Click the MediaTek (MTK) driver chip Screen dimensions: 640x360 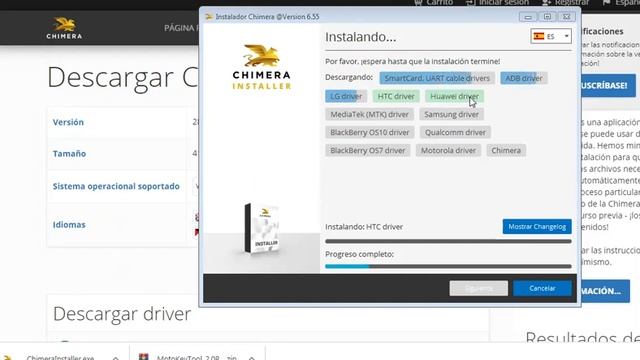pyautogui.click(x=369, y=114)
